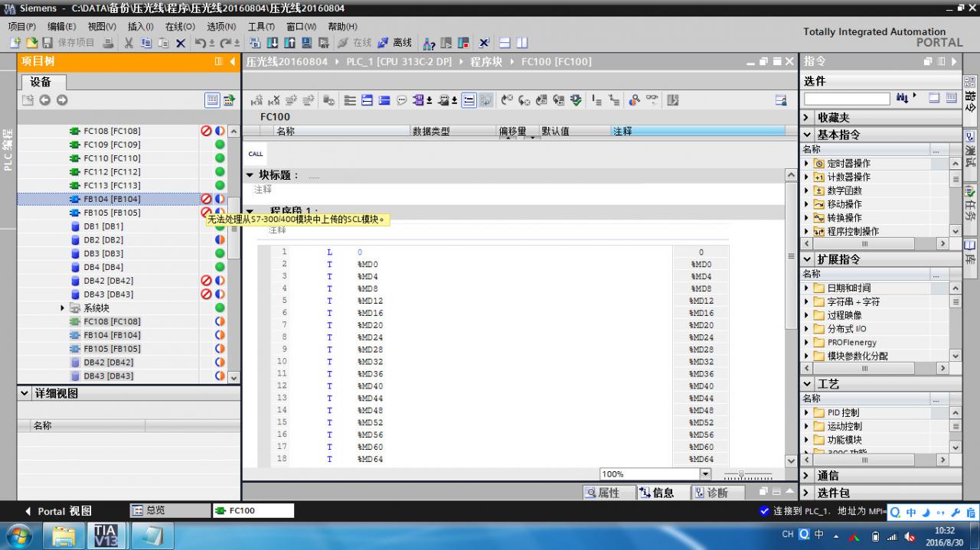Image resolution: width=980 pixels, height=550 pixels.
Task: Click the network signal icon in system tray
Action: click(893, 535)
